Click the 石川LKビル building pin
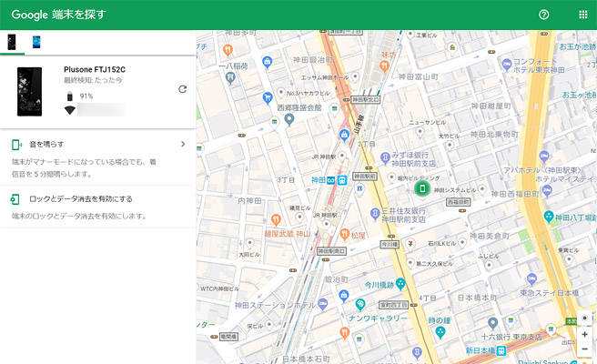The height and width of the screenshot is (364, 597). pos(462,243)
